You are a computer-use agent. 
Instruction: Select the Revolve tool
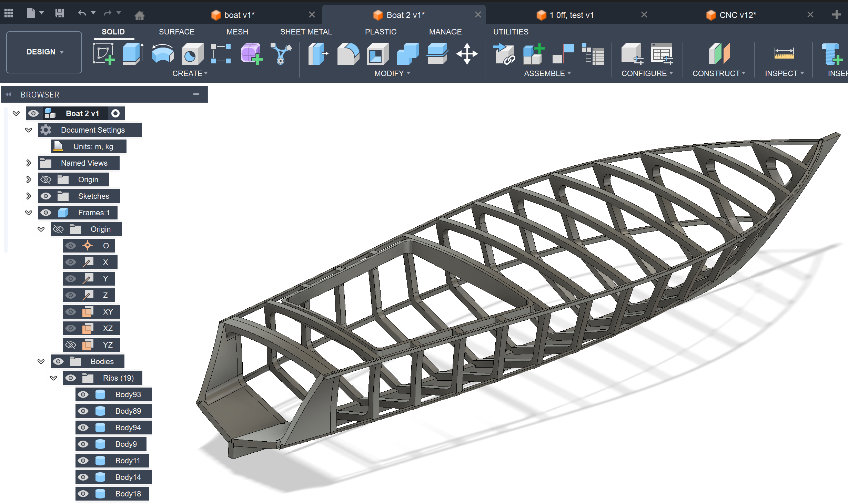pos(163,54)
